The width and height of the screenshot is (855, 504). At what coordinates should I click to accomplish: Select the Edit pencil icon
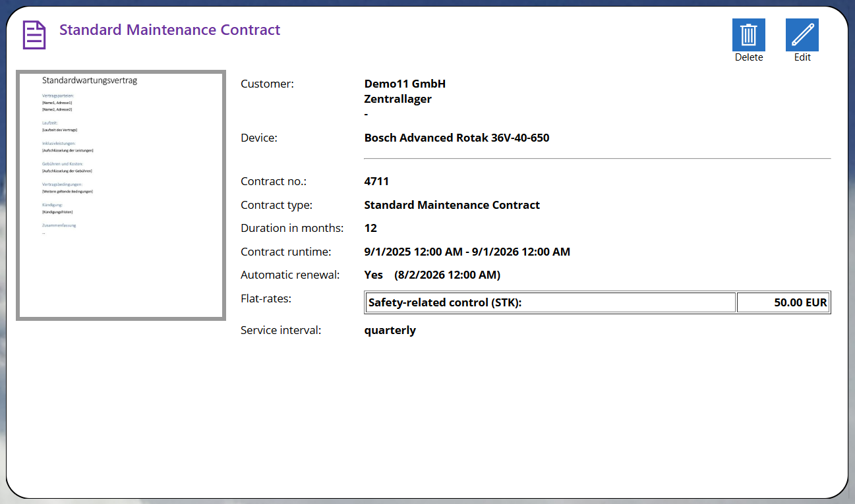pos(802,35)
